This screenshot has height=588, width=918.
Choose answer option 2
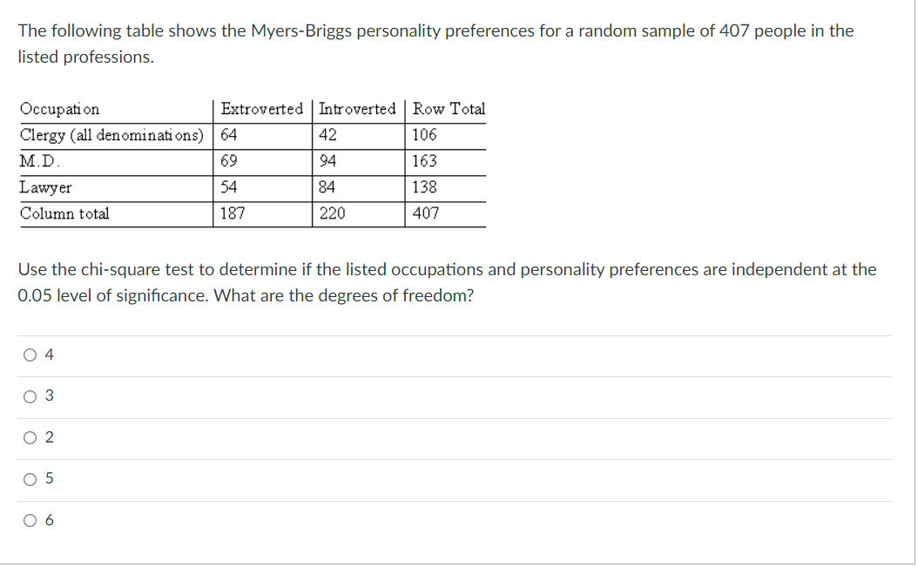pyautogui.click(x=29, y=437)
